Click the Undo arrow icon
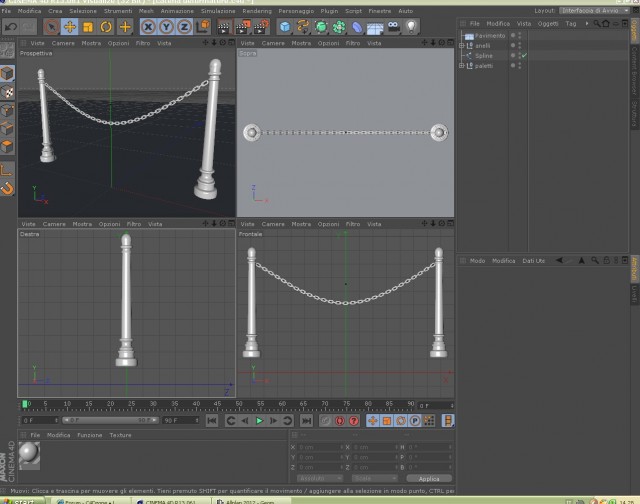 (11, 27)
